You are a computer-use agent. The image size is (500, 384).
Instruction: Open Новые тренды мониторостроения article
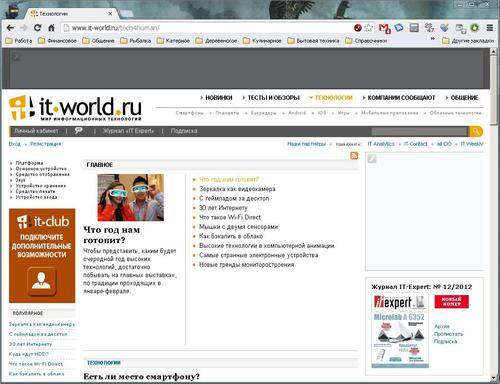coord(246,265)
